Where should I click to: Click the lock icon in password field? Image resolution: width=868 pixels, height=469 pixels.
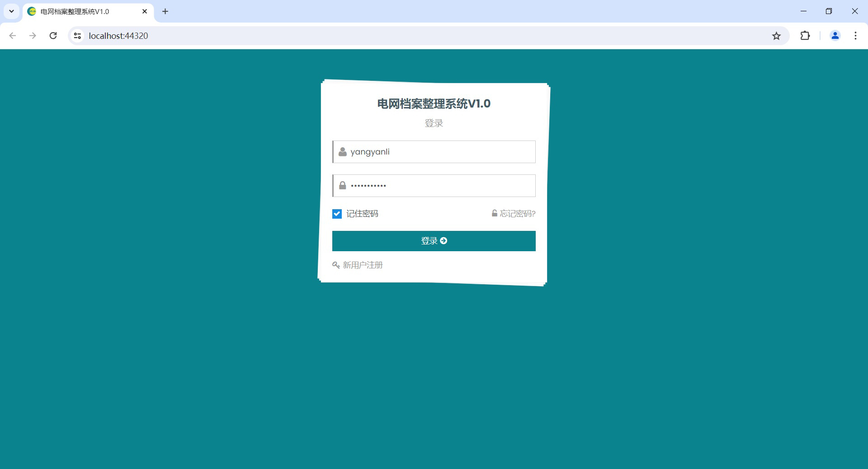(343, 186)
